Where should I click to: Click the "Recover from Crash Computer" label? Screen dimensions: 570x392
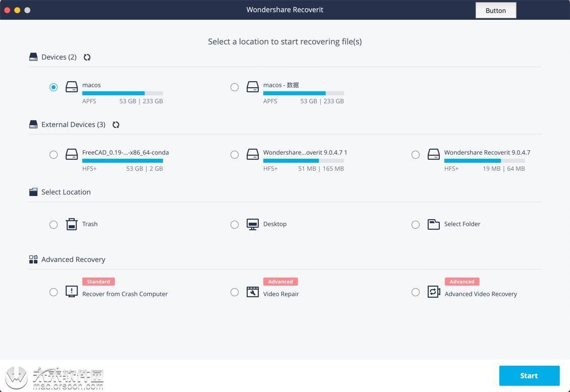coord(125,294)
